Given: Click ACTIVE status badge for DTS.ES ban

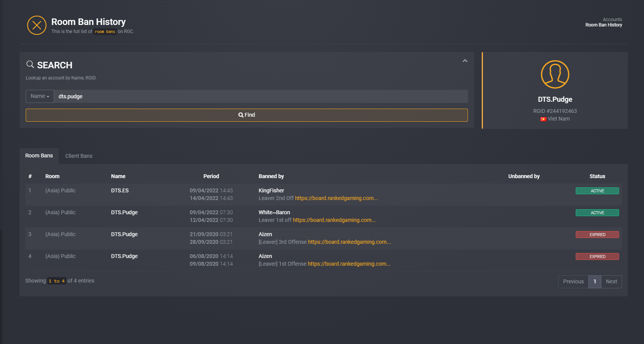Looking at the screenshot, I should pyautogui.click(x=597, y=191).
